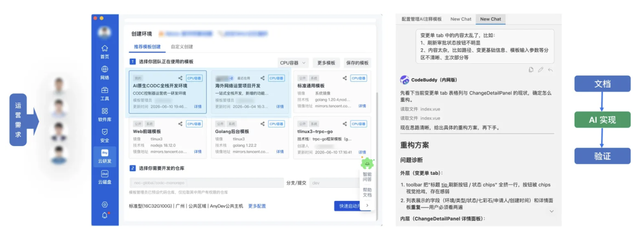The image size is (644, 235).
Task: Select the 标准通用模板 card title
Action: (311, 86)
